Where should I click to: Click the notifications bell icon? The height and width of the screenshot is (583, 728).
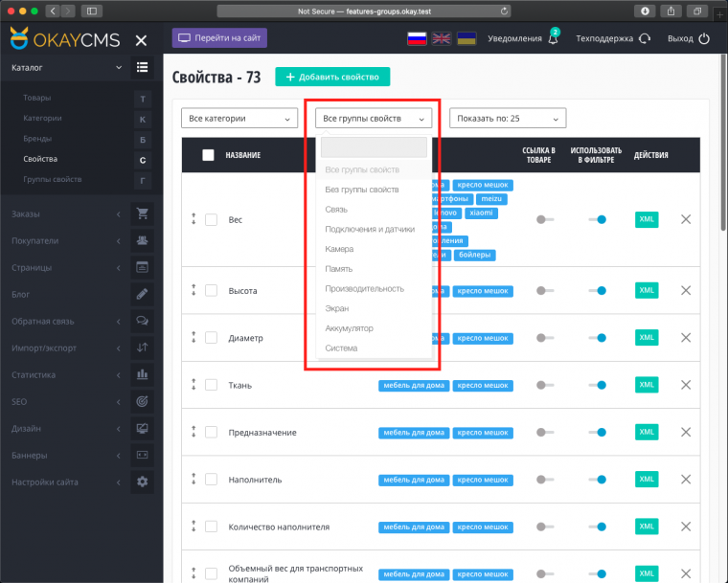pyautogui.click(x=553, y=39)
